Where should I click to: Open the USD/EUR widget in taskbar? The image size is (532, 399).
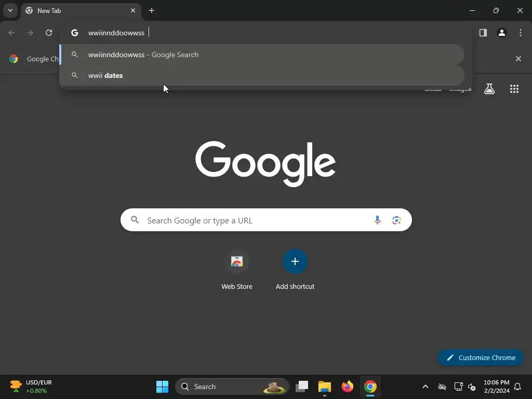coord(31,387)
